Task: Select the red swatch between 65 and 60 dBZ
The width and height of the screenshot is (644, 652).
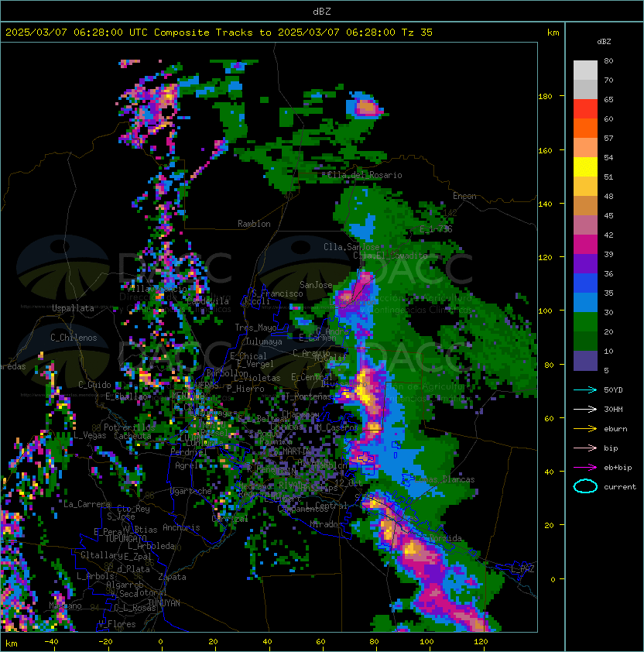Action: coord(585,109)
